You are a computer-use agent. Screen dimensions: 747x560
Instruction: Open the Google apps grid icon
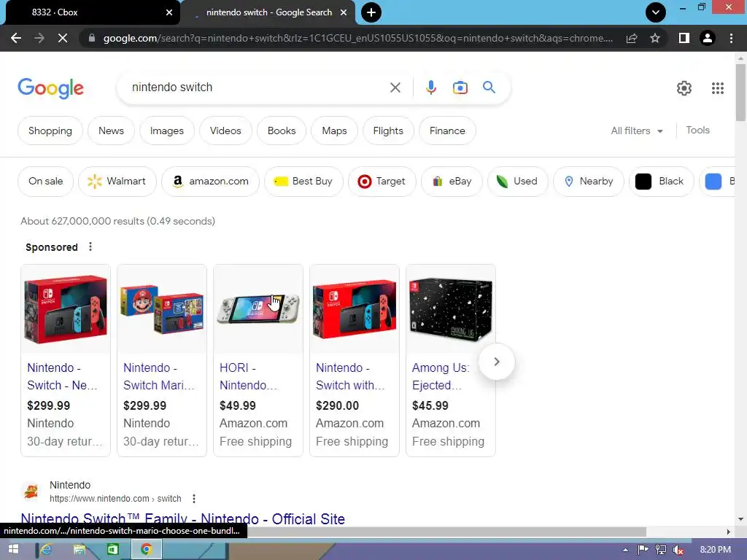pos(718,88)
